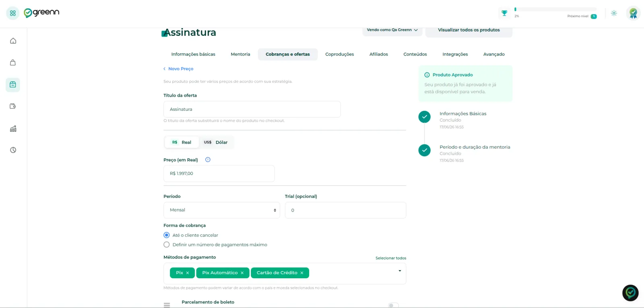
Task: Toggle Parcelamento de boleto switch
Action: 393,306
